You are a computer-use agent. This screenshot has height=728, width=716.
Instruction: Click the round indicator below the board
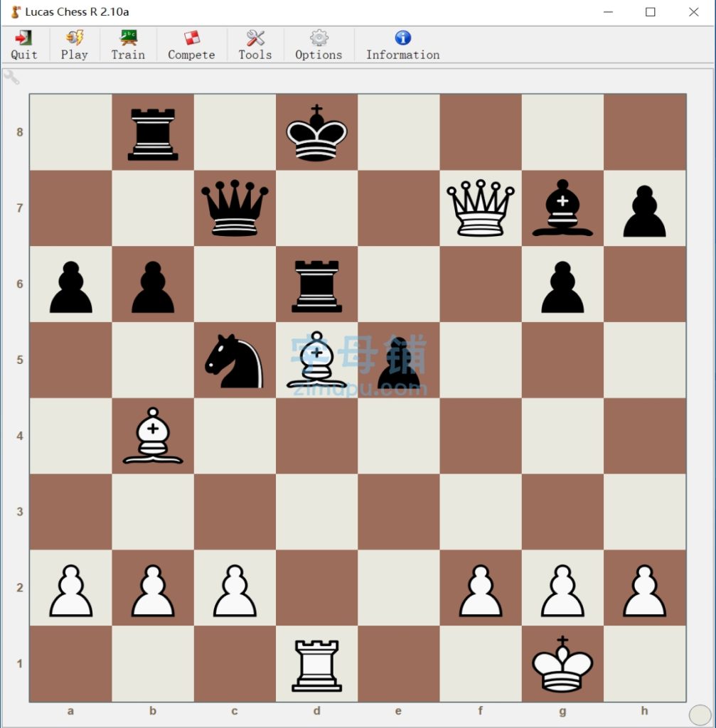click(x=700, y=714)
